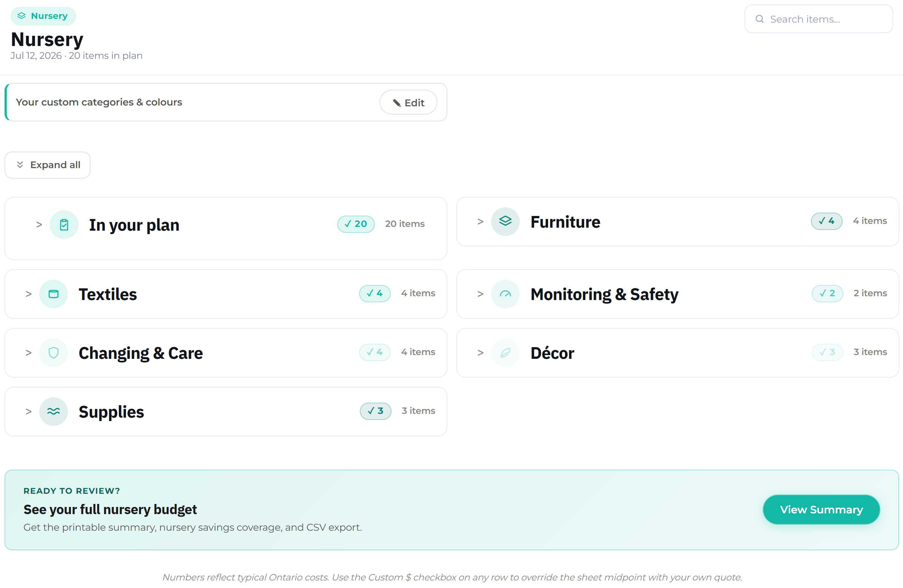903x588 pixels.
Task: Click the Textiles category icon
Action: pos(54,294)
